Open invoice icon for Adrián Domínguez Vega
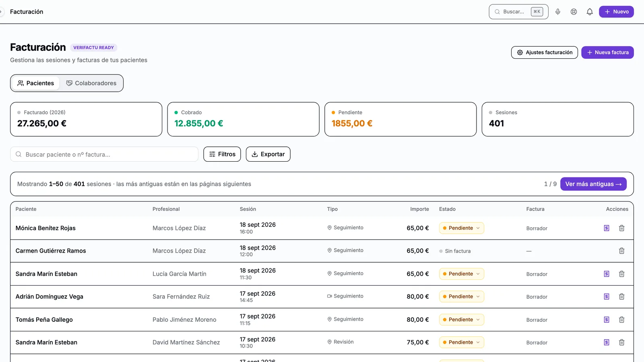This screenshot has height=362, width=644. 607,296
